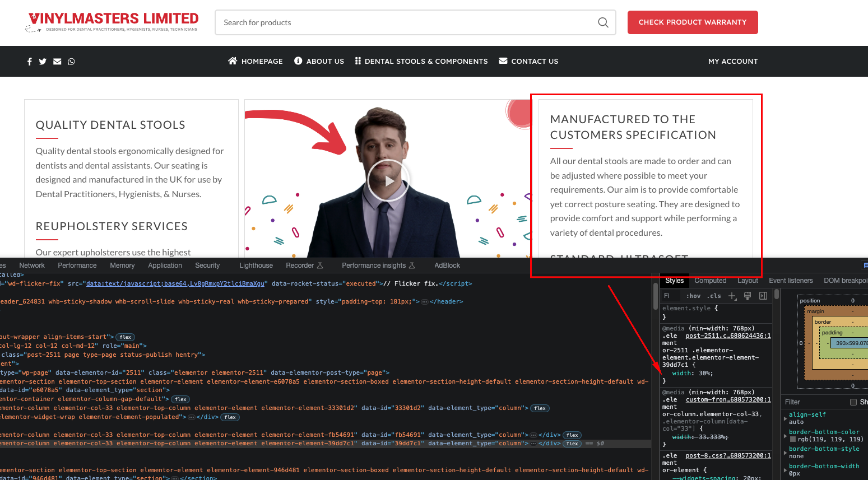The width and height of the screenshot is (868, 480).
Task: Open the Facebook social icon
Action: tap(30, 62)
